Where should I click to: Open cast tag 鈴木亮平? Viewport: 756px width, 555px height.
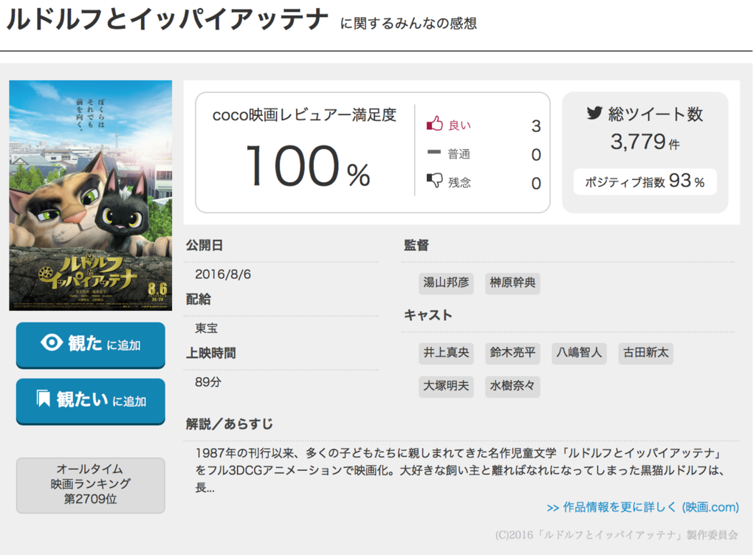[x=512, y=353]
